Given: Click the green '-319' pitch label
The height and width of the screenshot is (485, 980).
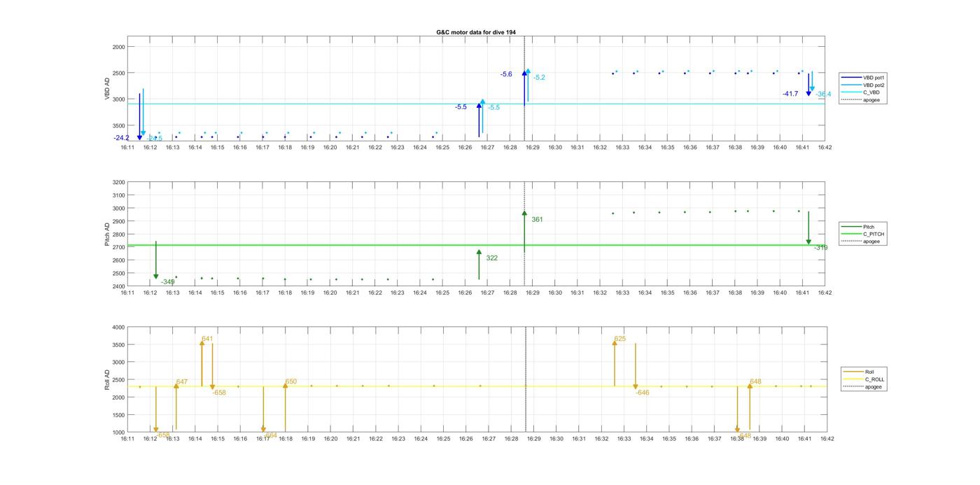Looking at the screenshot, I should point(820,248).
